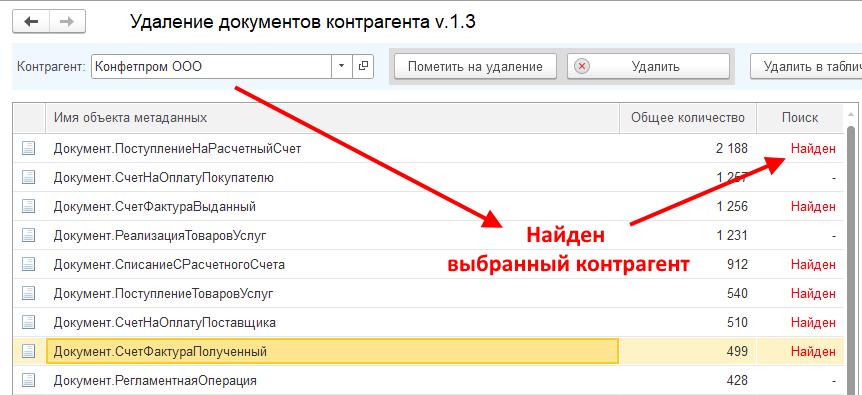This screenshot has height=395, width=862.
Task: Select row Документ.СчетНаОплатуПоставщика
Action: click(x=428, y=322)
